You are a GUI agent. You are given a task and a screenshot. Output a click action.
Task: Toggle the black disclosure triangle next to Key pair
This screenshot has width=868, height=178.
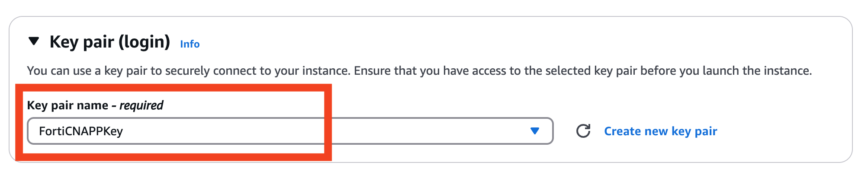pos(33,41)
